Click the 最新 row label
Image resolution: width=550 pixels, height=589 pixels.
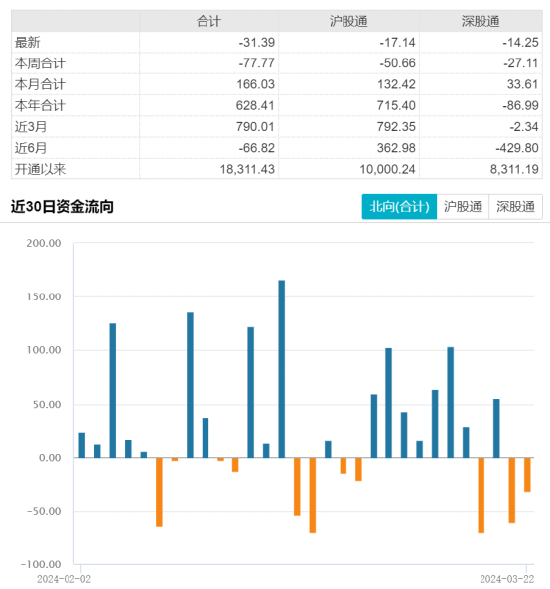tap(27, 42)
